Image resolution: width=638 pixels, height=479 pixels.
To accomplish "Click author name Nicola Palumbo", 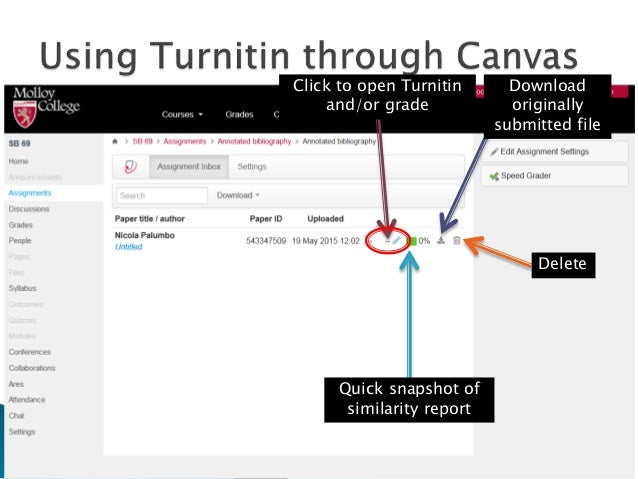I will click(x=144, y=235).
